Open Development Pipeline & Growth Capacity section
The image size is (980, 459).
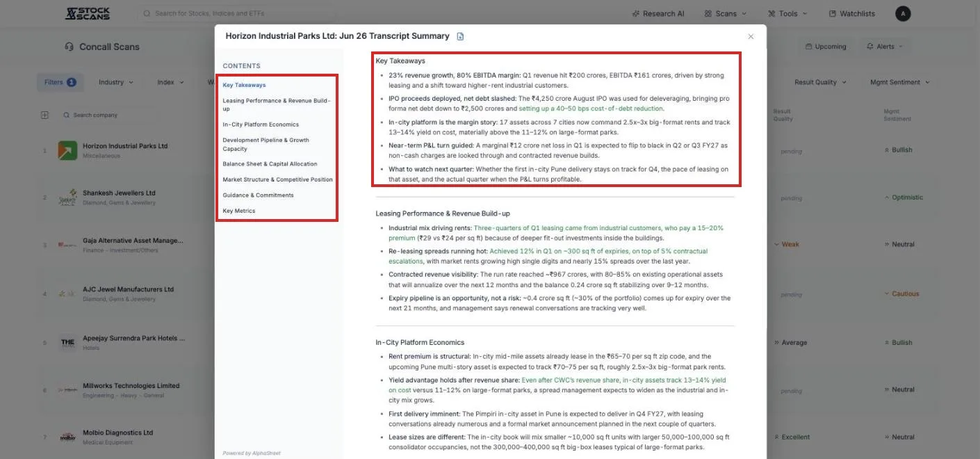point(266,144)
